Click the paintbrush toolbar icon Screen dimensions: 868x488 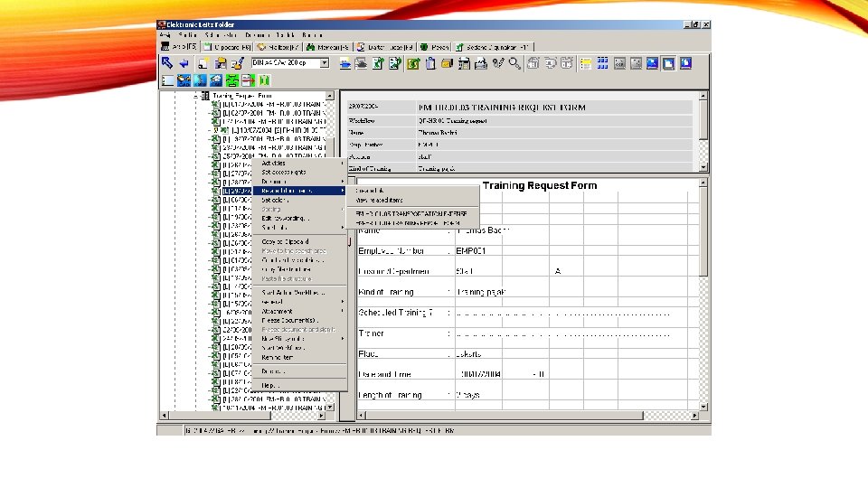click(238, 63)
